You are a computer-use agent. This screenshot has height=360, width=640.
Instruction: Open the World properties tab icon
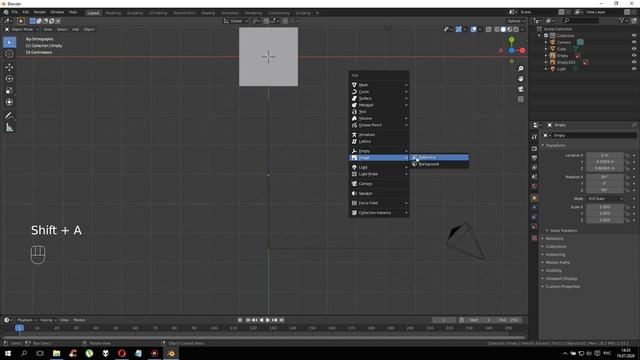coord(534,186)
